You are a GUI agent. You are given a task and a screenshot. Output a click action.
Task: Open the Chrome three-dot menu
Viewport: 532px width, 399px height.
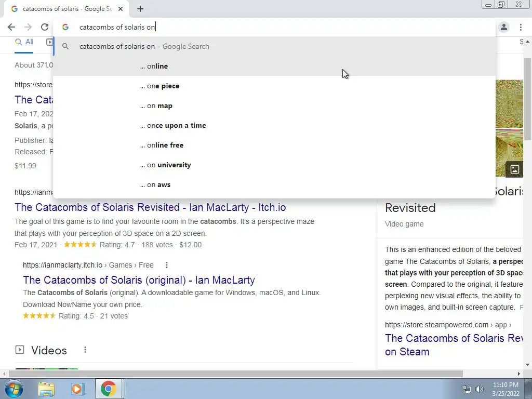tap(521, 27)
